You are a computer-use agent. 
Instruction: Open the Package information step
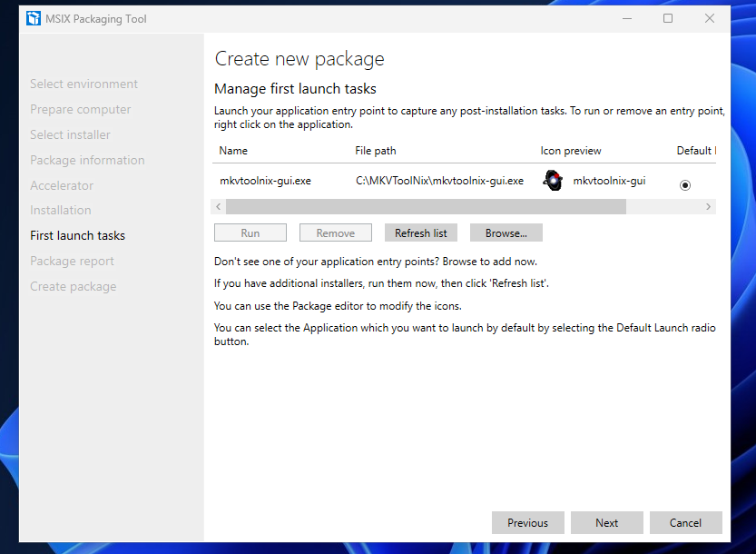(x=87, y=160)
